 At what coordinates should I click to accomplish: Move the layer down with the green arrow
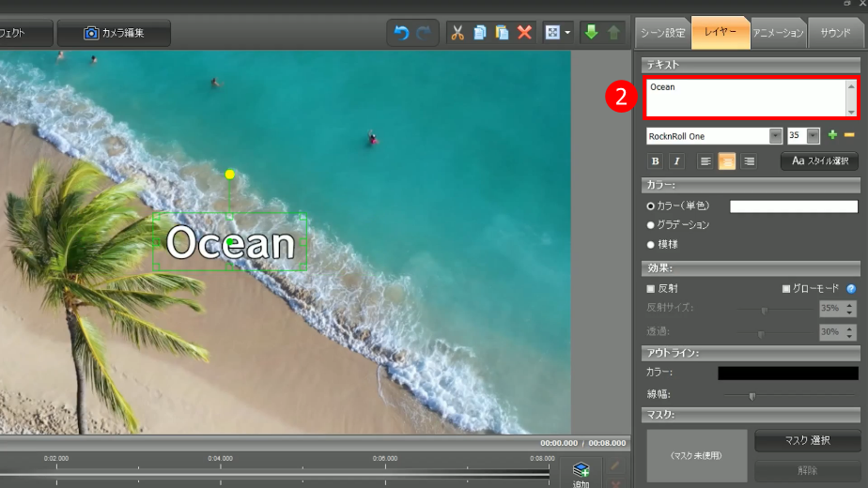coord(591,33)
